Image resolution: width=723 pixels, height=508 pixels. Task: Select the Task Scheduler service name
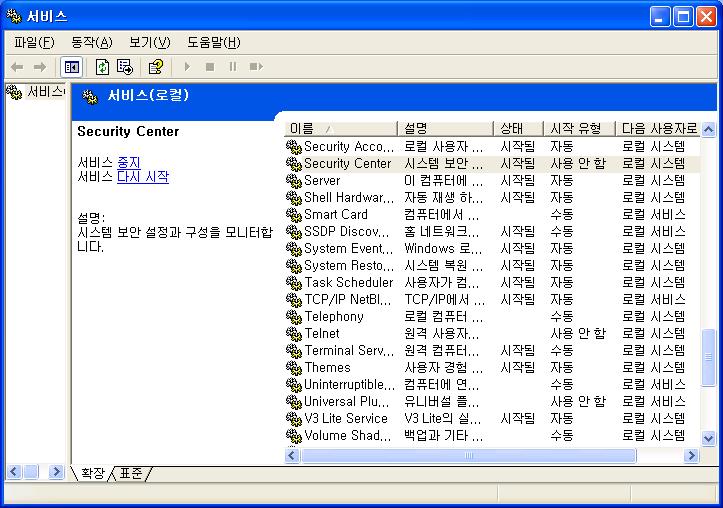tap(349, 282)
